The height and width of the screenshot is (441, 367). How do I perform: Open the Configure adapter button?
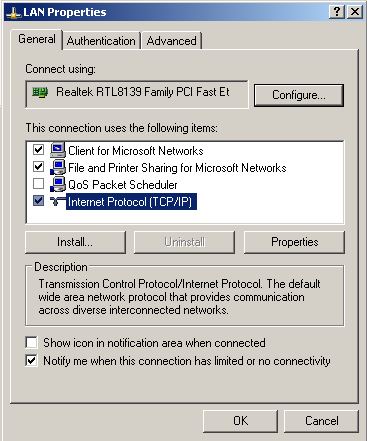(x=299, y=95)
